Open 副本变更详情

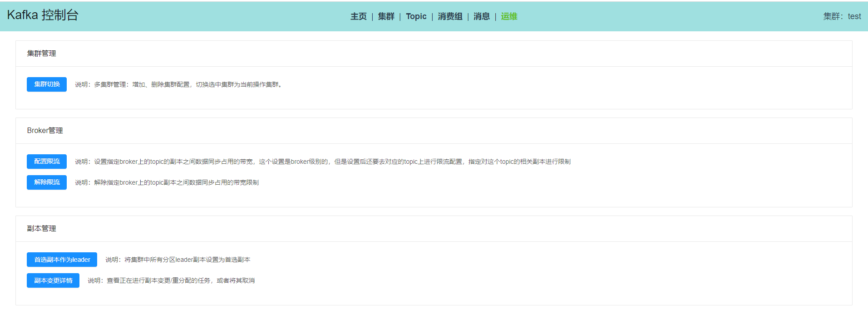(x=53, y=280)
